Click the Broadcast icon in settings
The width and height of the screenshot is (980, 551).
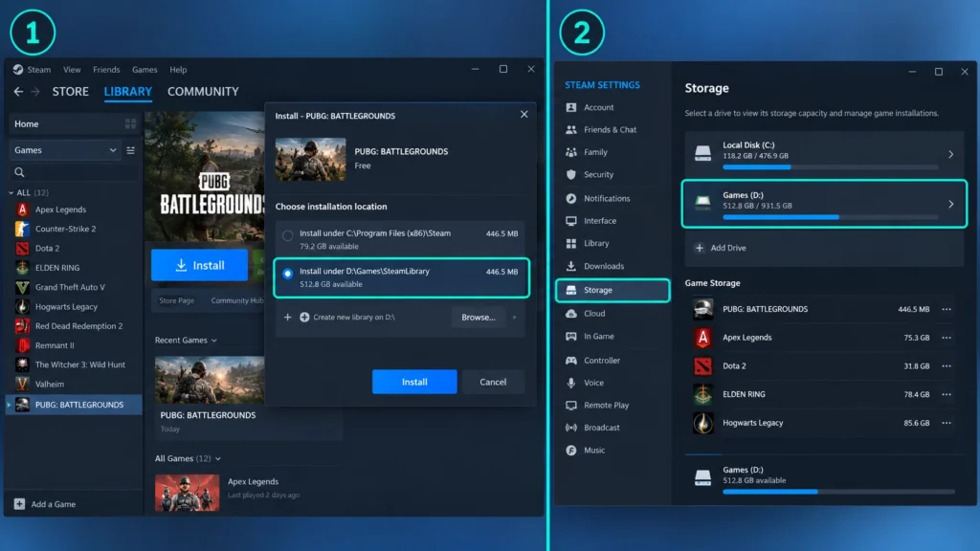click(x=570, y=428)
